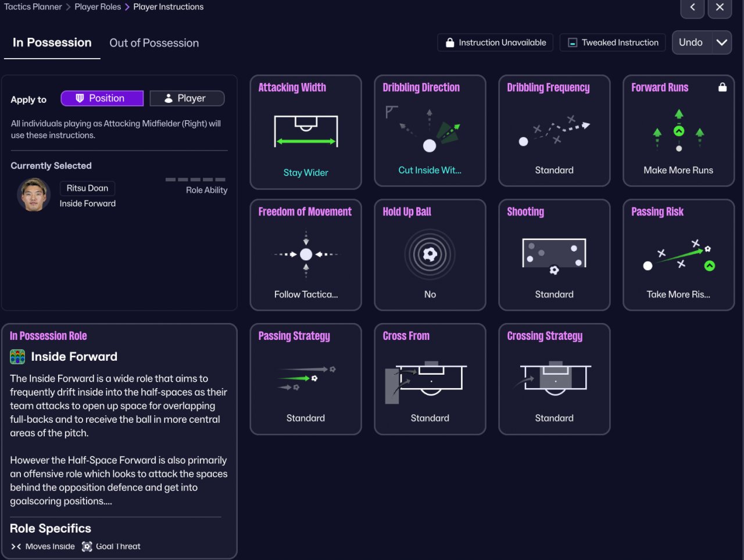Viewport: 744px width, 560px height.
Task: Switch to the Out of Possession tab
Action: (x=154, y=43)
